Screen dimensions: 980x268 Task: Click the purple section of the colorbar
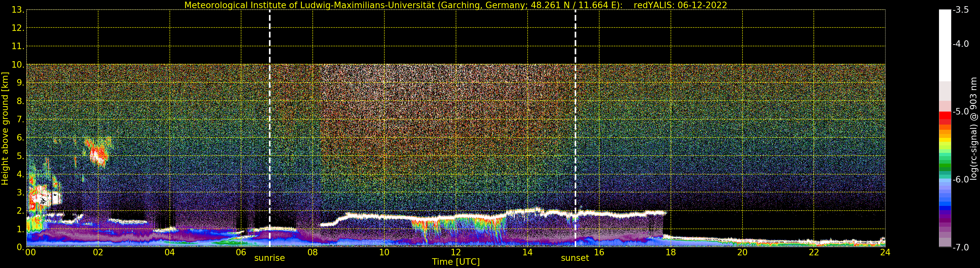click(x=945, y=218)
